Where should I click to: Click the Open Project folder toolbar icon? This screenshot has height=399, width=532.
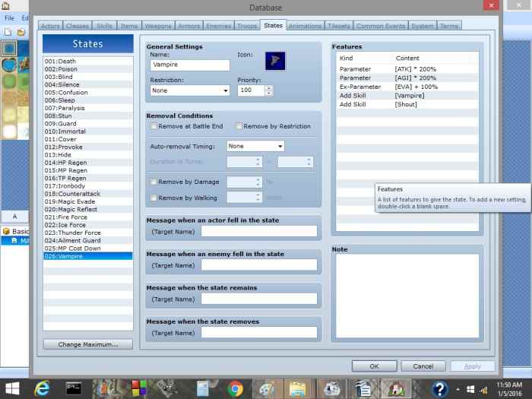click(21, 32)
